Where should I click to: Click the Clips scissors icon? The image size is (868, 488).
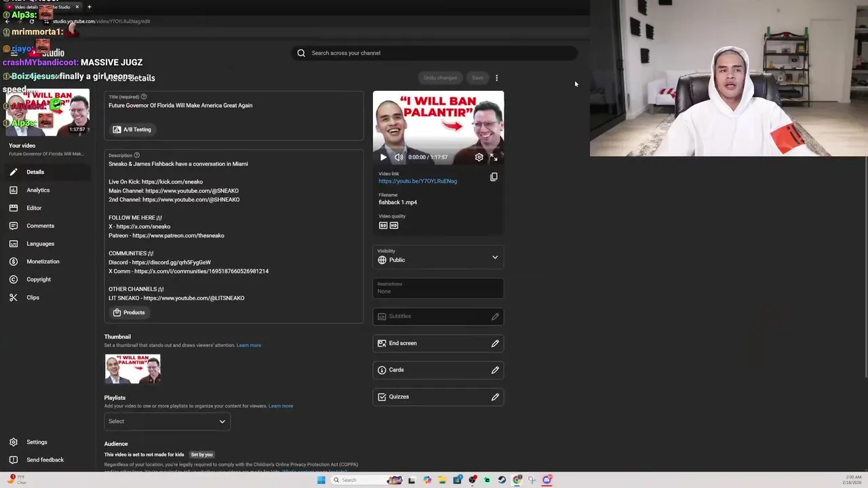13,298
